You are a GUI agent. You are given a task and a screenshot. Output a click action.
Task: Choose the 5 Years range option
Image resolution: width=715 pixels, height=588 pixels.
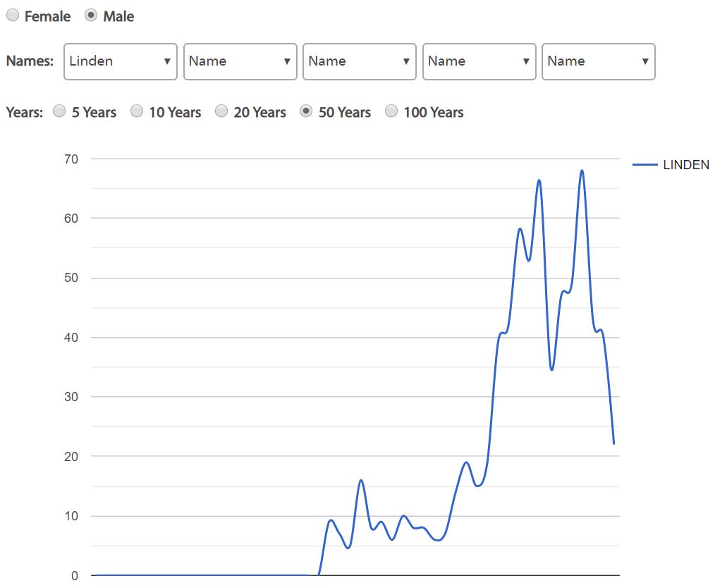pyautogui.click(x=60, y=111)
